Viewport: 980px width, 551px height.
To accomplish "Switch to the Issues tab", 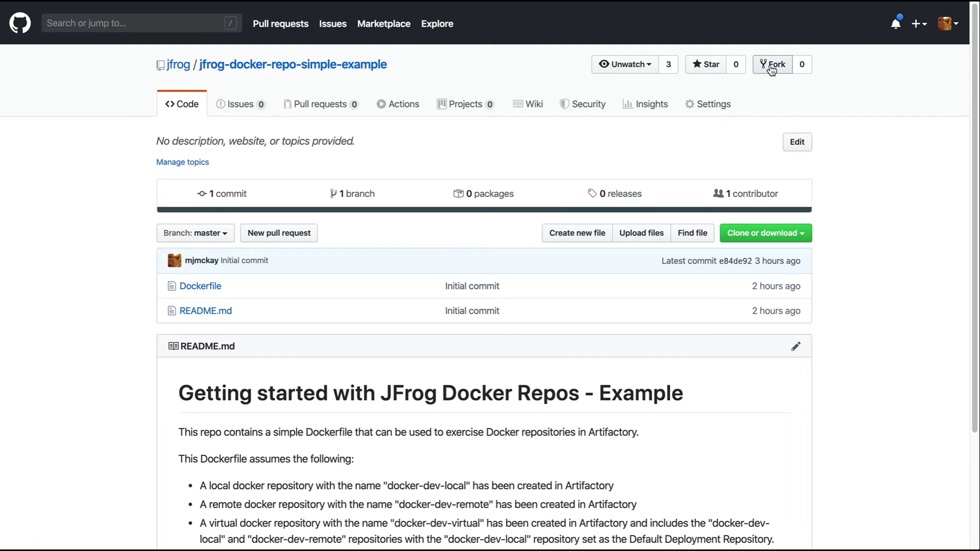I will click(241, 104).
